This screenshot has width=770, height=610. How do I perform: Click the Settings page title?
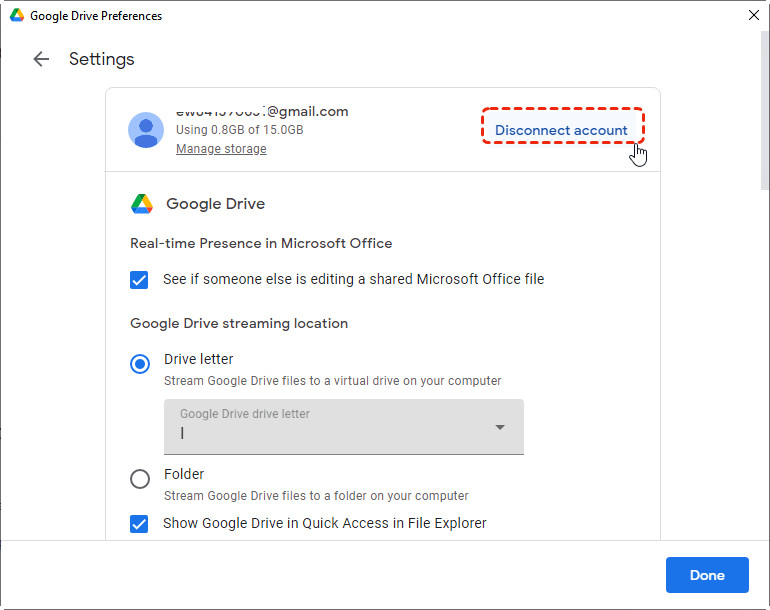[102, 59]
